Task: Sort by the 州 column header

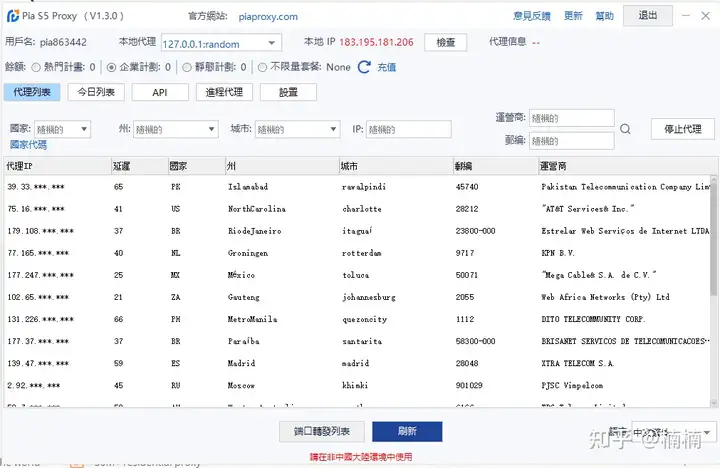Action: (x=282, y=166)
